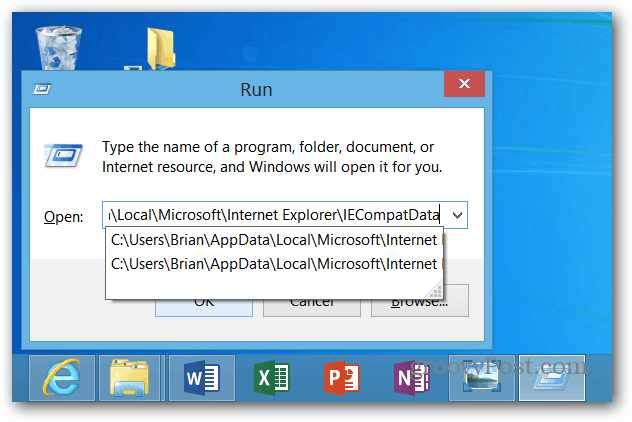Pick the second autocomplete path suggestion
632x422 pixels.
point(274,264)
